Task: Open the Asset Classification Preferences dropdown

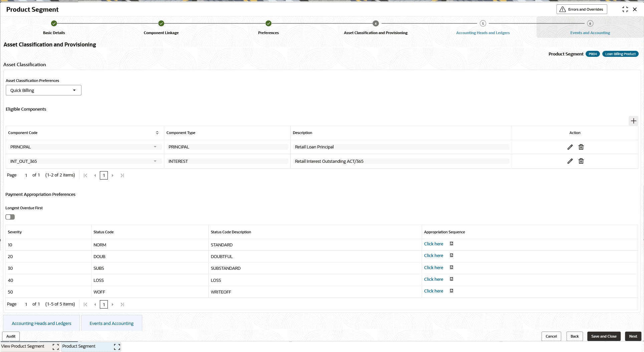Action: (43, 90)
